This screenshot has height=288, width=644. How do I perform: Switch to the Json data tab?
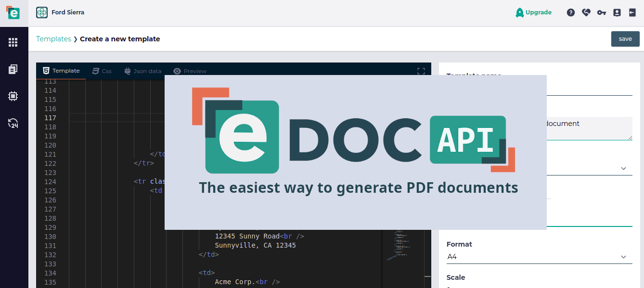(143, 71)
